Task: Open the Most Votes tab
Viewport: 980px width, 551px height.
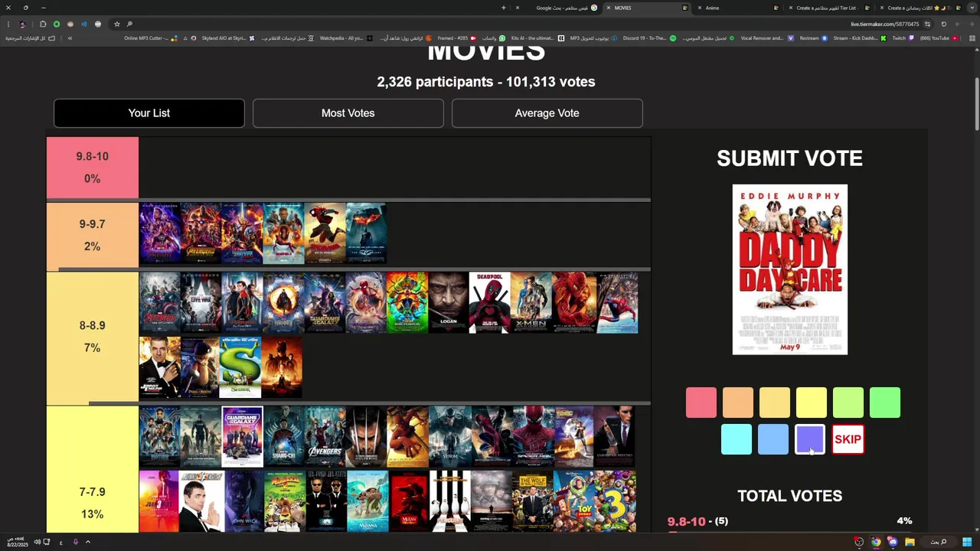Action: tap(348, 113)
